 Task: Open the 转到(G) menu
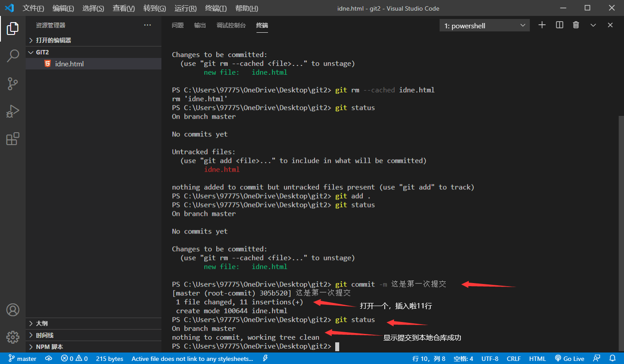click(155, 8)
